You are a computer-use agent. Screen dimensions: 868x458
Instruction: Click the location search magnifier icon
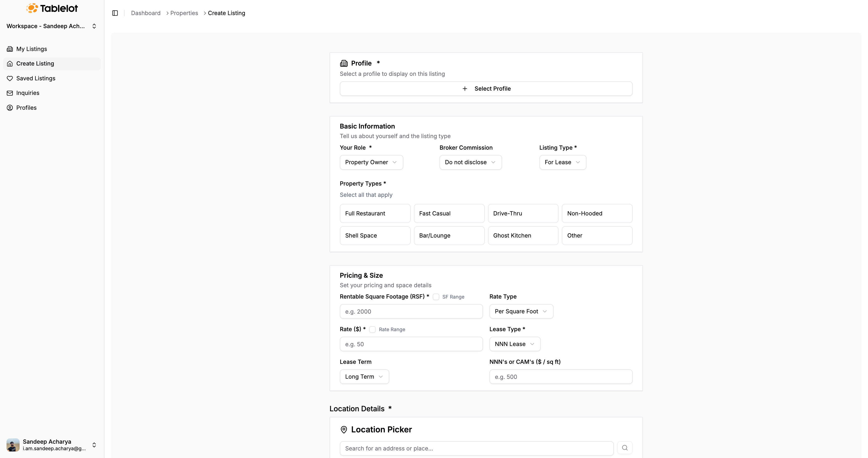click(624, 448)
